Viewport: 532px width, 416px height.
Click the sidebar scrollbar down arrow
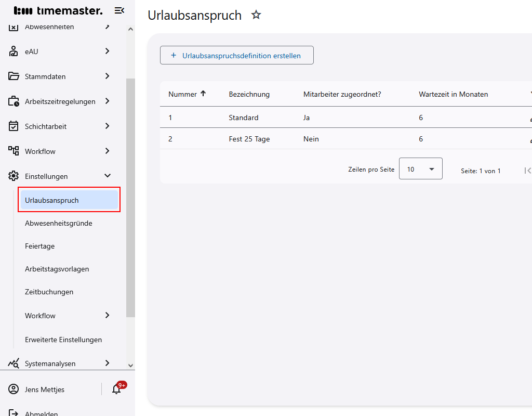tap(130, 366)
